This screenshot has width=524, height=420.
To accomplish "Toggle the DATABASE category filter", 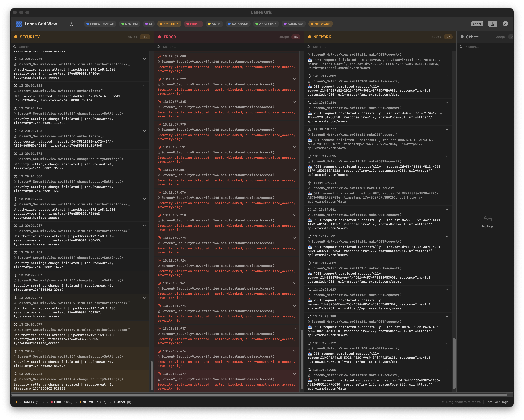I will 238,24.
